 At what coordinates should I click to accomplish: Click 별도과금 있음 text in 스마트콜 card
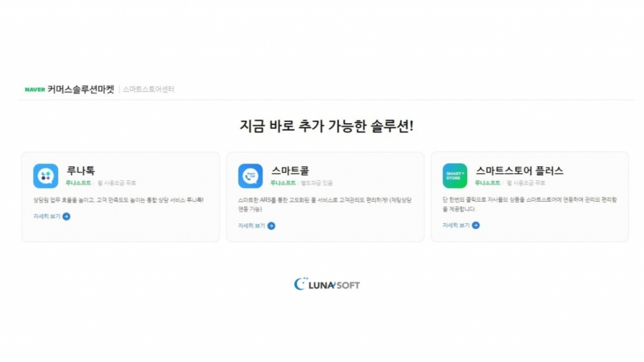(x=317, y=183)
